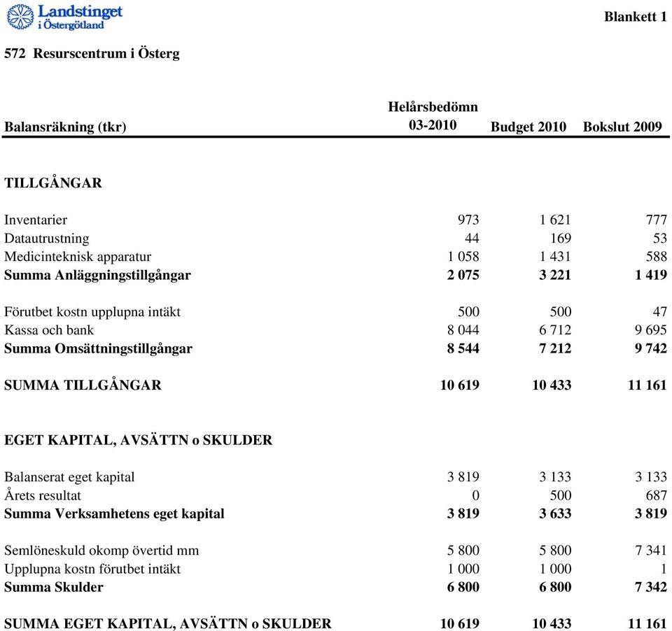
Task: Click Förutbet kostn Bokslut value 47
Action: click(660, 312)
